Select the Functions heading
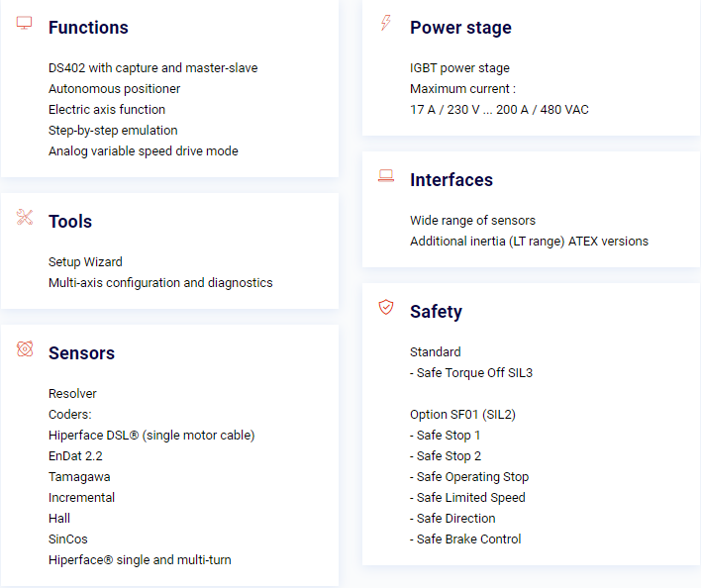 88,28
